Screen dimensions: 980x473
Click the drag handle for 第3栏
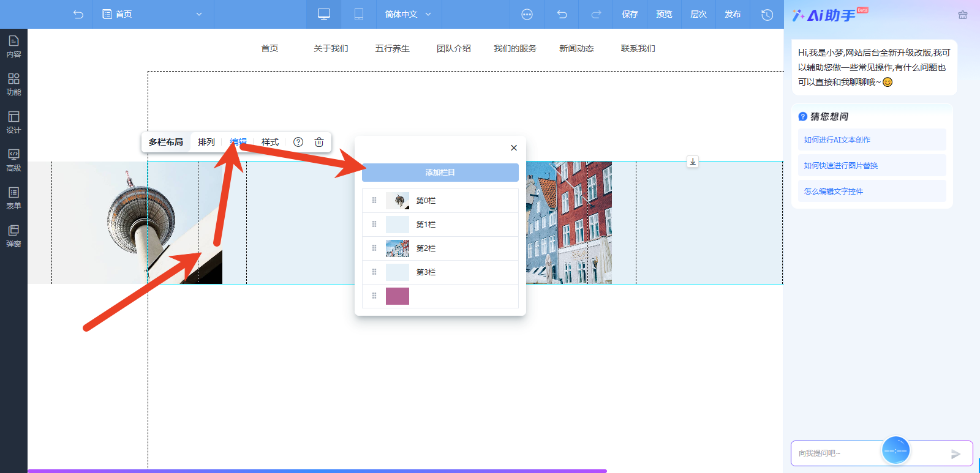click(x=374, y=272)
